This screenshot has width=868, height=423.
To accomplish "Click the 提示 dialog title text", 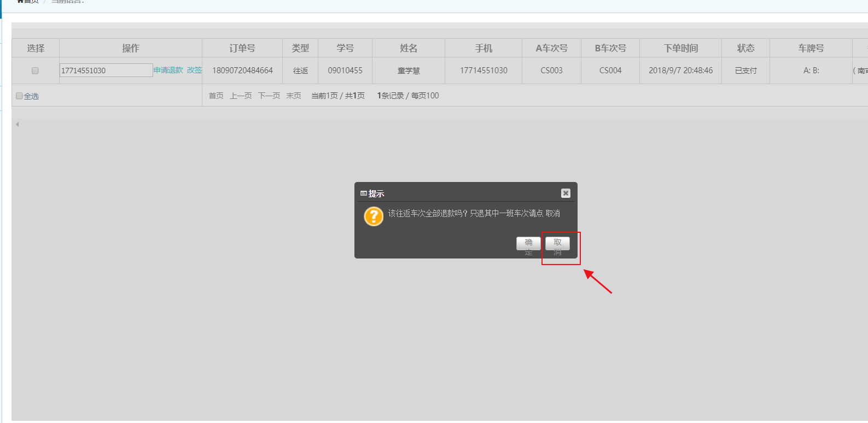I will point(376,193).
